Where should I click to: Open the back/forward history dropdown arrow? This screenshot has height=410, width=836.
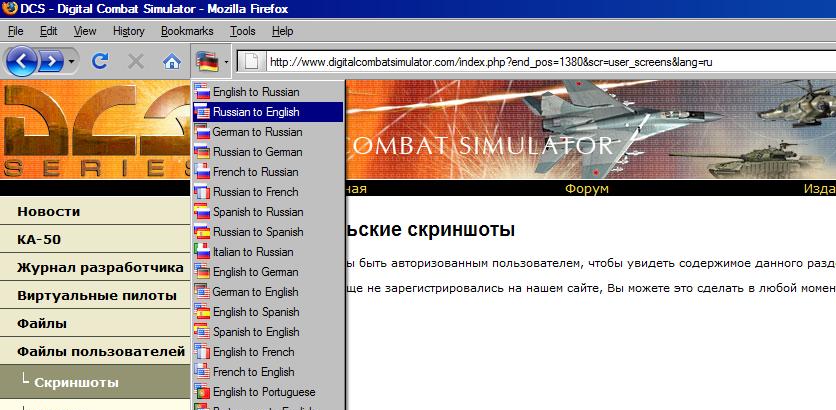71,62
